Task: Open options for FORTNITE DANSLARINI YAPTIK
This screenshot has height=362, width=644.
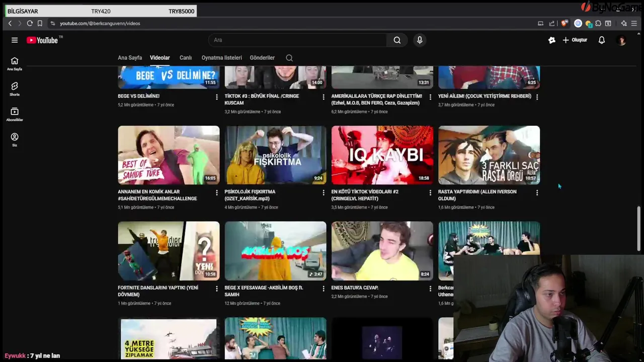Action: [217, 289]
